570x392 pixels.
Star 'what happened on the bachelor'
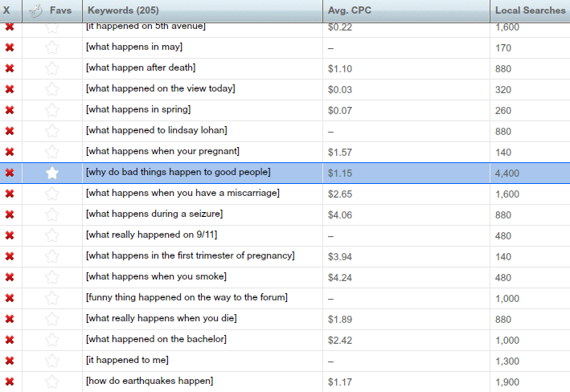[x=52, y=340]
